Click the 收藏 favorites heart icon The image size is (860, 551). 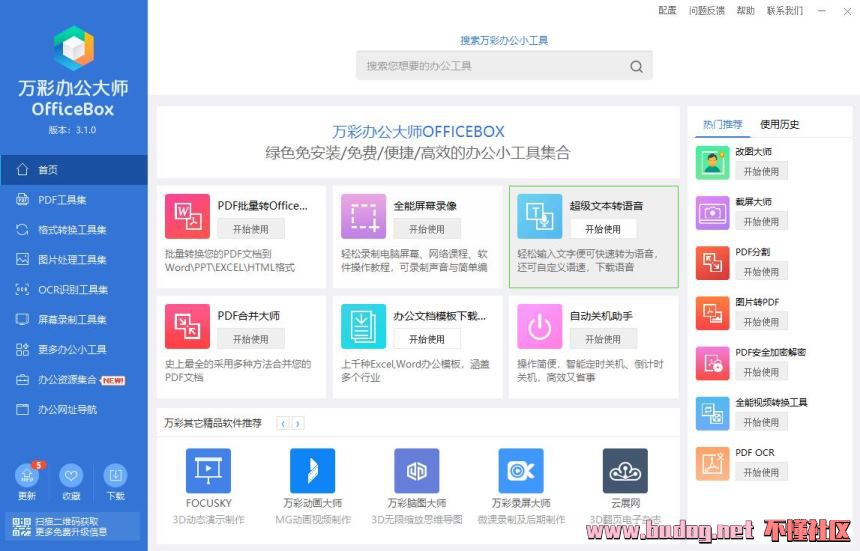(x=71, y=476)
